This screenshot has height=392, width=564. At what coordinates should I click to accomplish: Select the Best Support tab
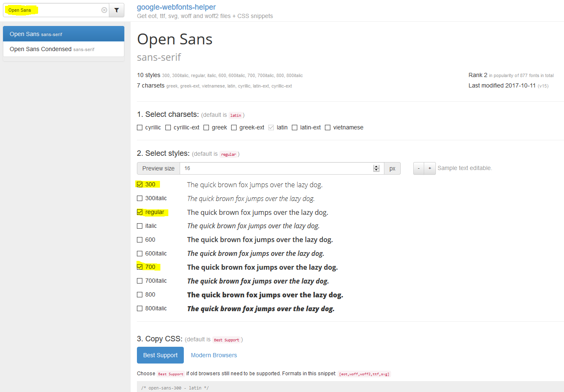(x=160, y=355)
